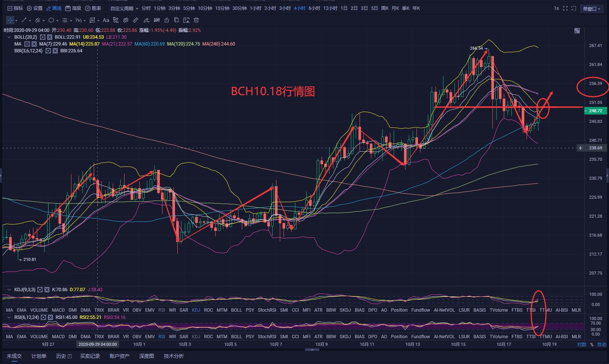The height and width of the screenshot is (364, 609).
Task: Click the lock drawings icon
Action: (166, 20)
